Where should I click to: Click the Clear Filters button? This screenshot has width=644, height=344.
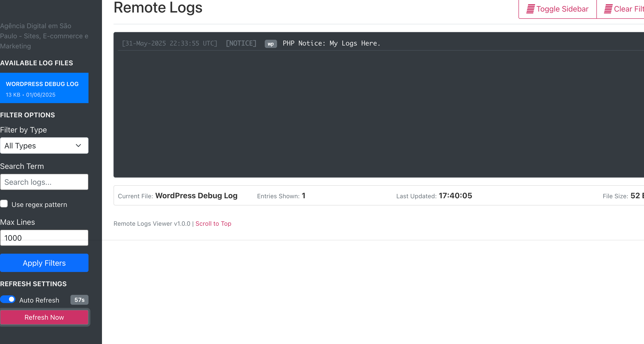pos(620,9)
